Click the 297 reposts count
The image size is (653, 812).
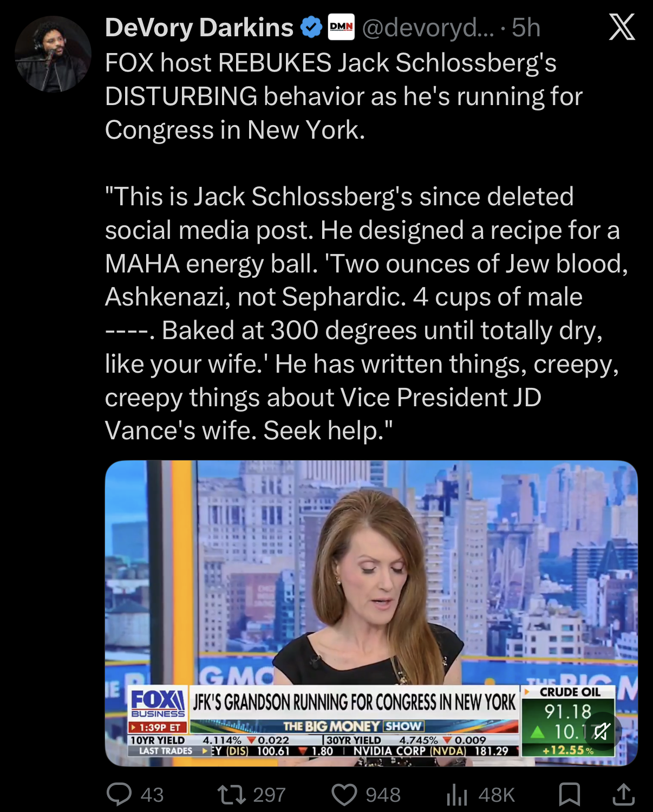tap(269, 795)
